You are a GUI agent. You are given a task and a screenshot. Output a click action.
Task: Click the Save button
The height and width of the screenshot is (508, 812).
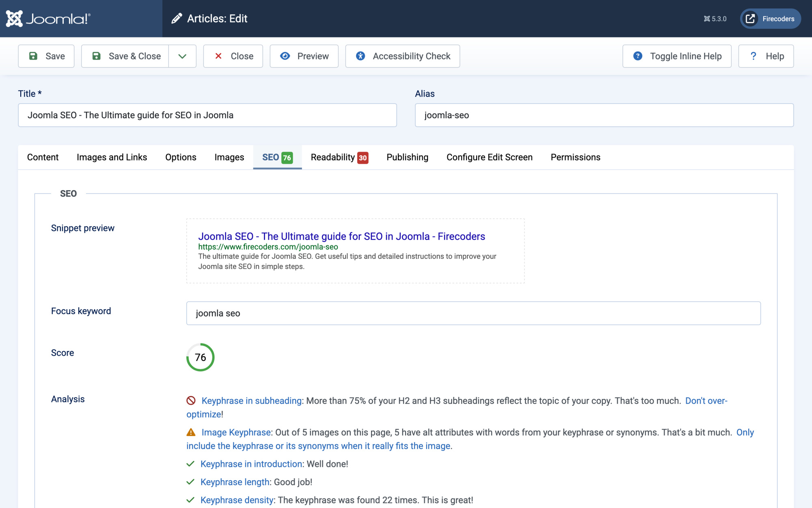(x=46, y=56)
